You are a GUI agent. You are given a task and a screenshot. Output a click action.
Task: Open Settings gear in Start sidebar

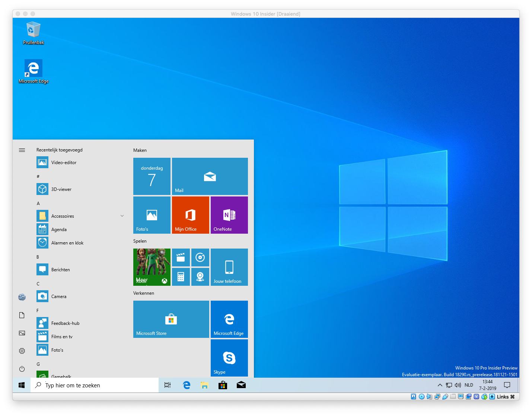22,351
